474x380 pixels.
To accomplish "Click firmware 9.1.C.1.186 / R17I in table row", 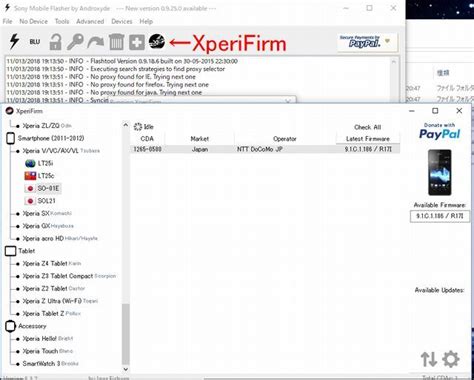I will pyautogui.click(x=368, y=149).
